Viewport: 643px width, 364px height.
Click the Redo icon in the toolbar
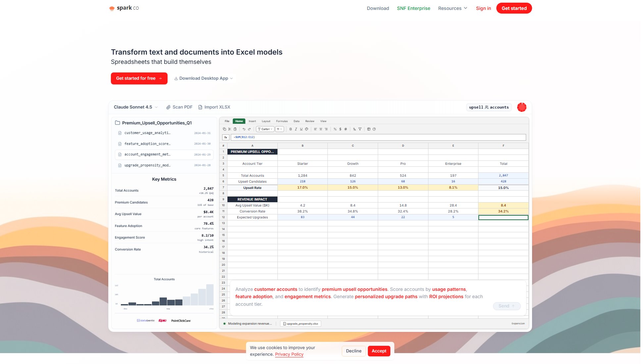(x=249, y=129)
